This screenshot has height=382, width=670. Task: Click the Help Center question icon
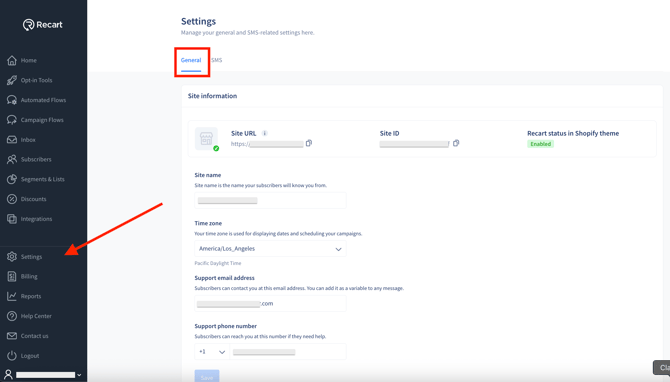(12, 316)
